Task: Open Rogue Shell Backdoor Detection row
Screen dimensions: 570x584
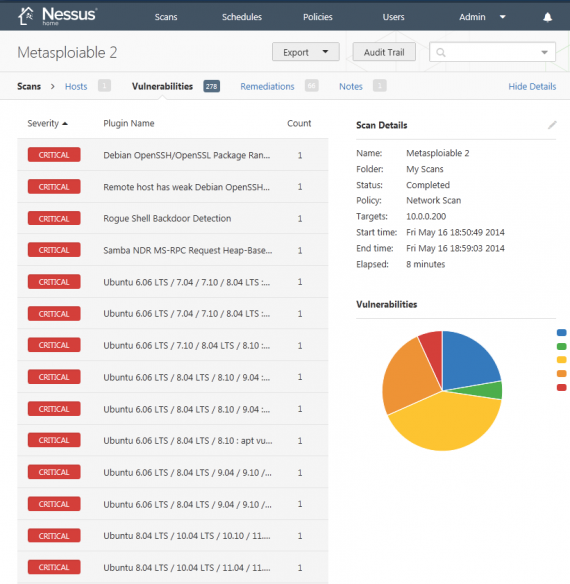Action: pos(172,218)
